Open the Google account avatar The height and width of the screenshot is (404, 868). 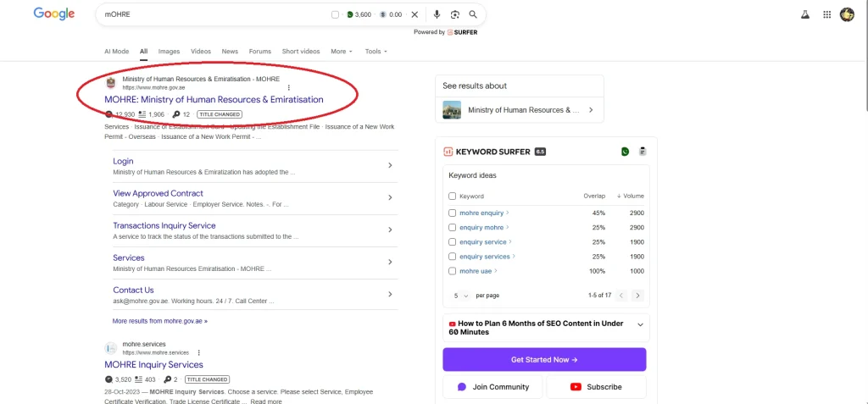(x=847, y=15)
